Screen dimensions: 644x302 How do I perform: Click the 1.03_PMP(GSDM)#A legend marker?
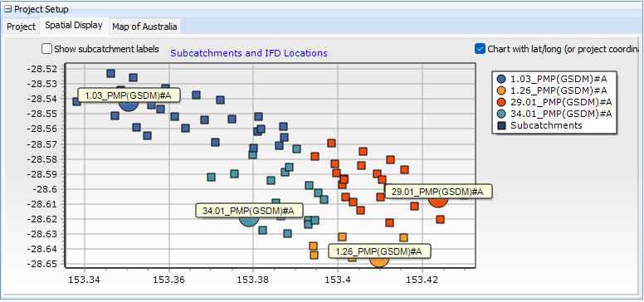pyautogui.click(x=501, y=79)
